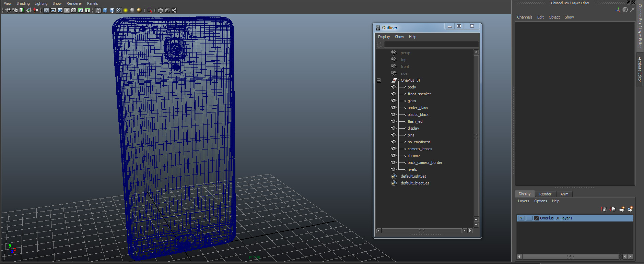Collapse the OnePlus_3T group in Outliner

pos(379,80)
